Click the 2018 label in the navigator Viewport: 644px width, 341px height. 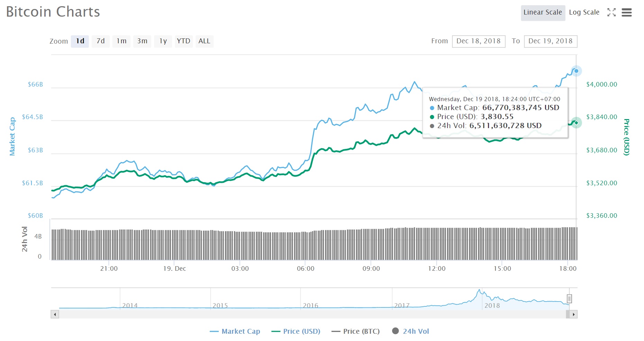pyautogui.click(x=492, y=306)
